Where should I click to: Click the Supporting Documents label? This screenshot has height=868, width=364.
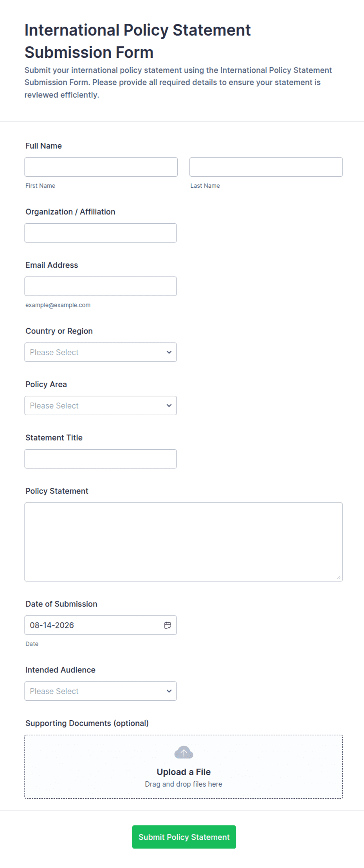point(87,723)
